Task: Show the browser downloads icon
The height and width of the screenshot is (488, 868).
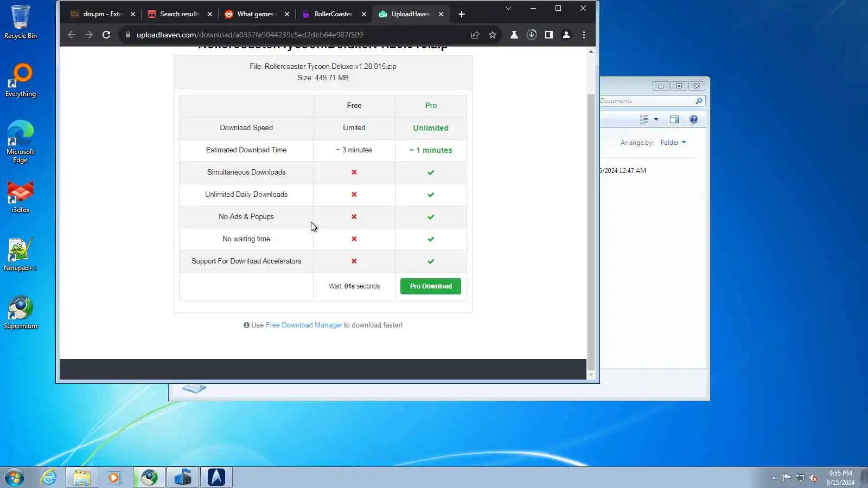Action: click(x=532, y=35)
